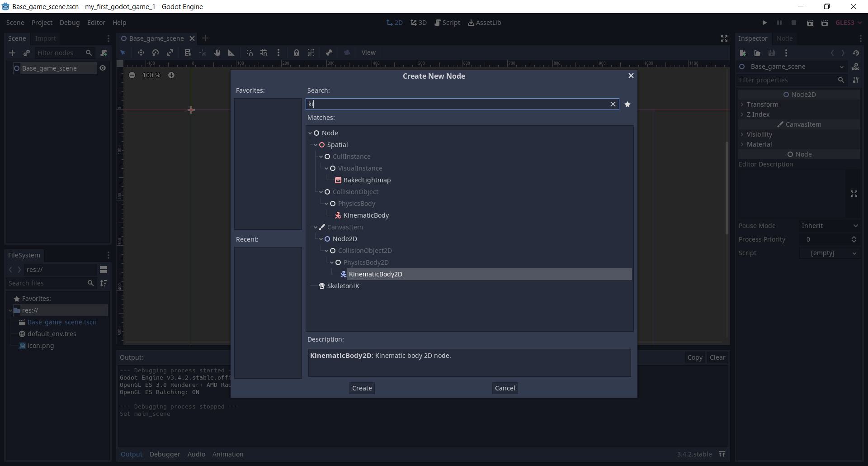
Task: Switch to 2D workspace
Action: [x=394, y=23]
